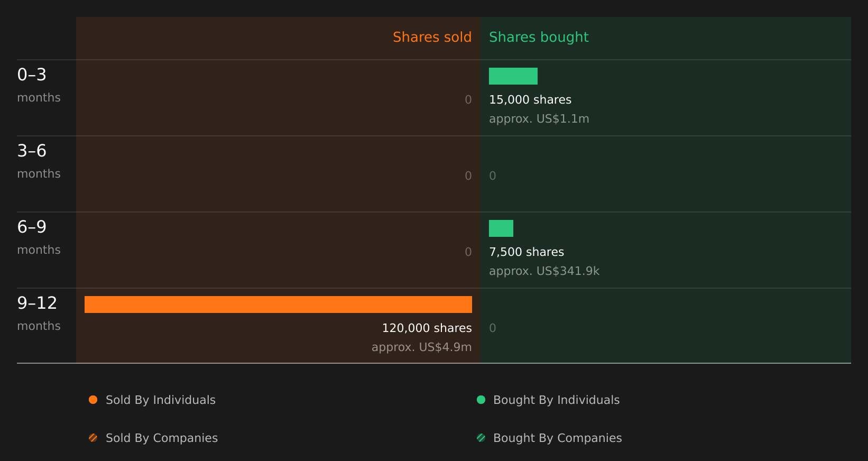Click the 15,000 shares value

point(530,100)
